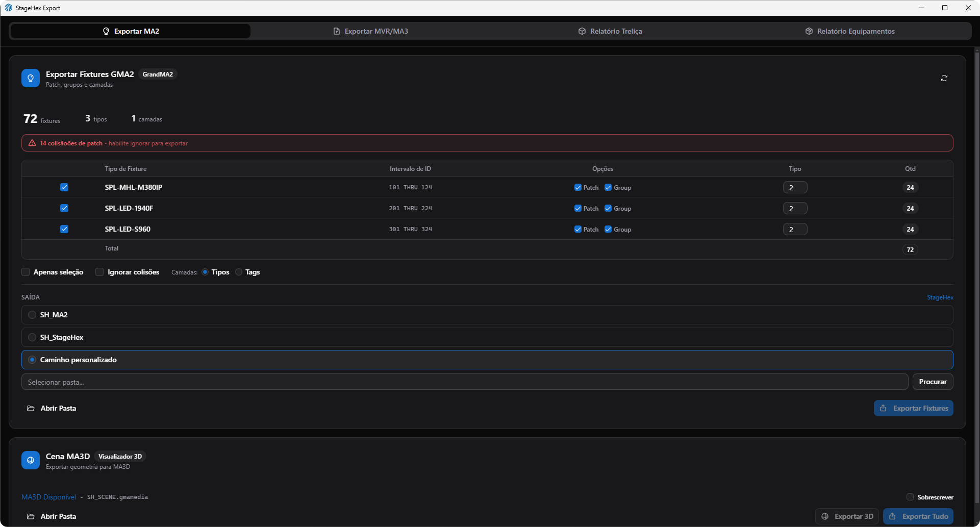Click the Procurar browse button
Viewport: 980px width, 527px height.
coord(933,382)
